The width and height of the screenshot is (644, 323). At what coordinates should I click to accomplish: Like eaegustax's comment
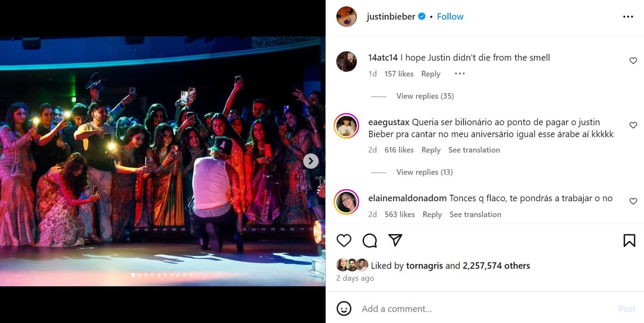(633, 125)
